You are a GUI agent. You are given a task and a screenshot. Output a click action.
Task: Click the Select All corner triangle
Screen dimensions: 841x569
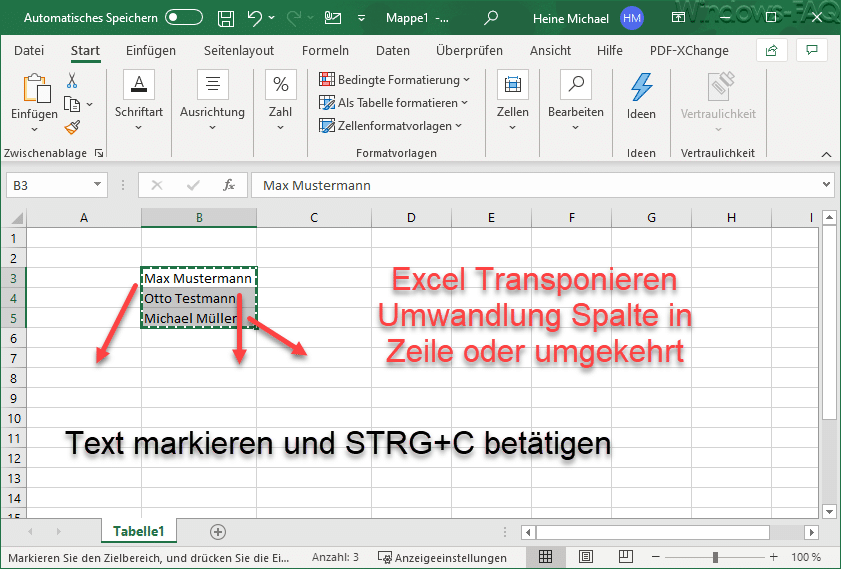(17, 218)
